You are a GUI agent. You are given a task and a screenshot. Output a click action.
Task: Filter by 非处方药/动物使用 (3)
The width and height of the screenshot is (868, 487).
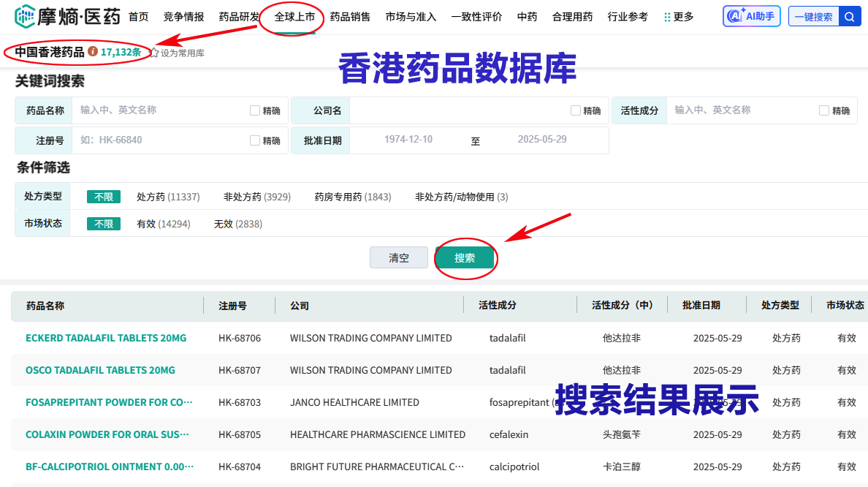pyautogui.click(x=462, y=197)
